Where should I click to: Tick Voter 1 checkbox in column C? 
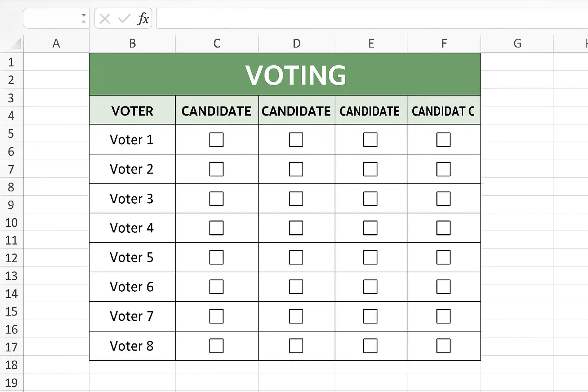pyautogui.click(x=216, y=140)
